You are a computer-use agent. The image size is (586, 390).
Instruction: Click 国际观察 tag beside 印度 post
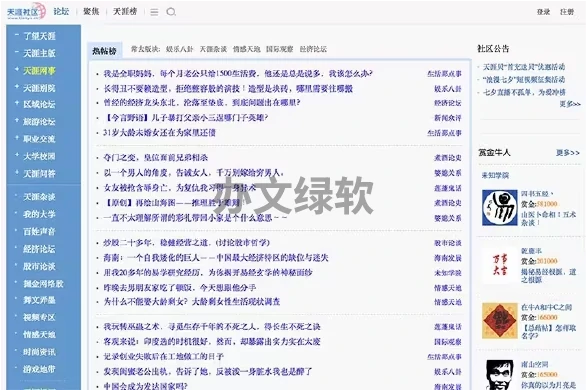coord(448,342)
